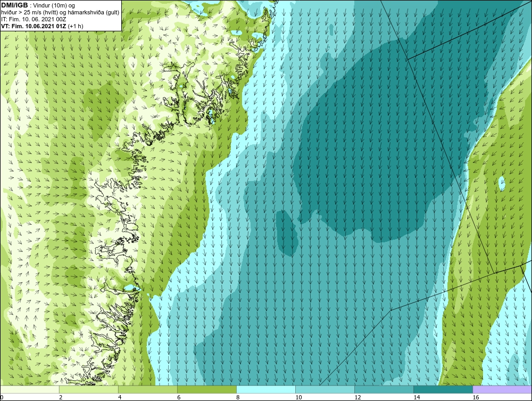Click the 4–6 m/s green legend swatch
Screen dimensions: 532x401
(148, 389)
